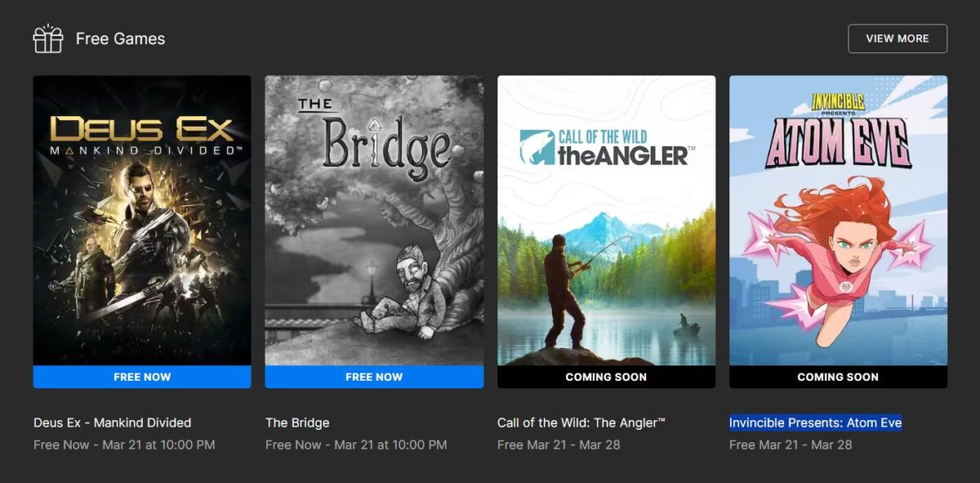Viewport: 980px width, 483px height.
Task: Click Coming Soon banner under theAngler
Action: 606,377
